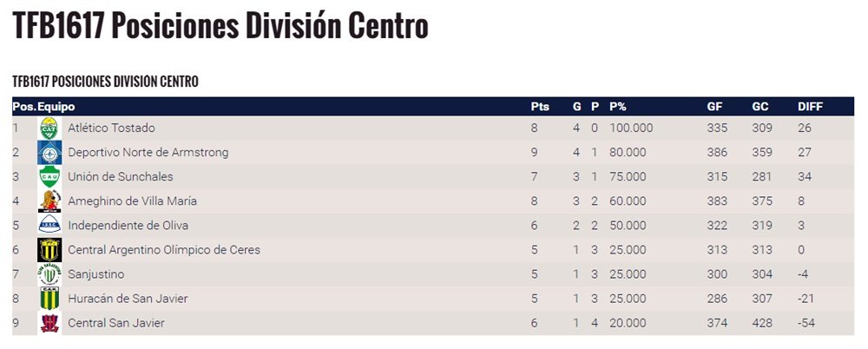Open the Atlético Tostado team link
868x349 pixels.
tap(111, 128)
